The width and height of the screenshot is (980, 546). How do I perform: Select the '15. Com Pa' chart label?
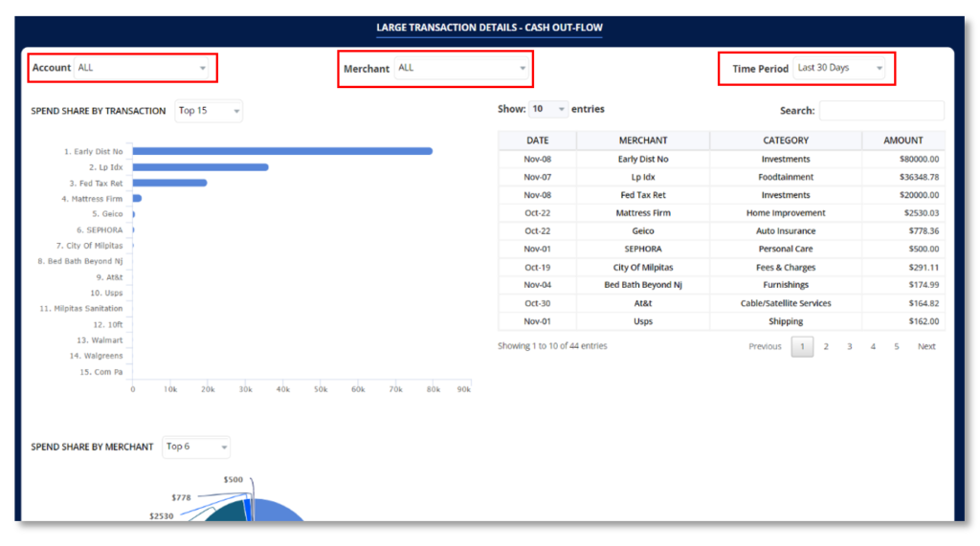(100, 372)
